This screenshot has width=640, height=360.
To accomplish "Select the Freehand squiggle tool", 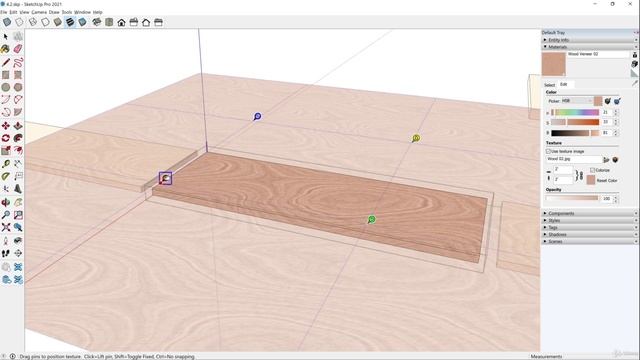I will (x=18, y=62).
